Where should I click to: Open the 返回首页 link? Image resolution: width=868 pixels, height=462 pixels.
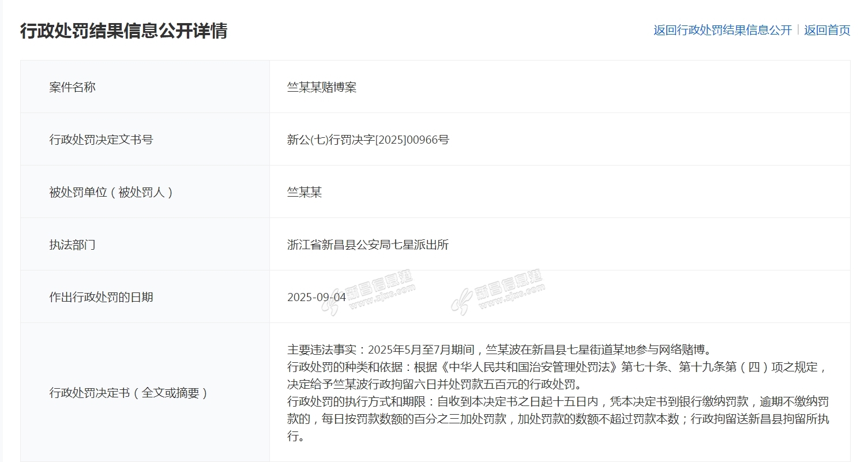pyautogui.click(x=827, y=31)
